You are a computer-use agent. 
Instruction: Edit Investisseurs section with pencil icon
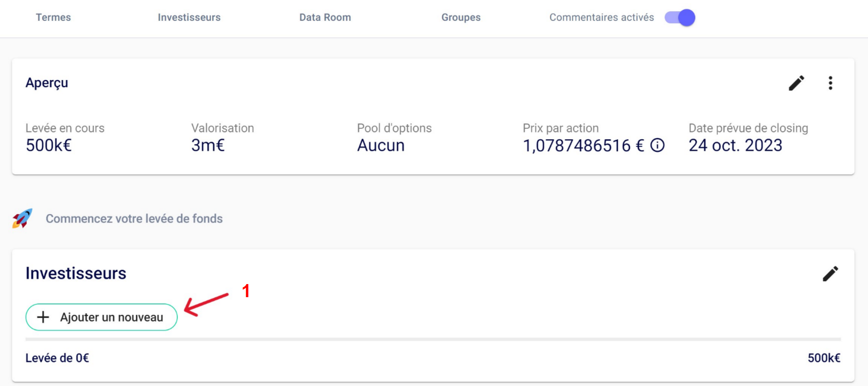pos(830,274)
